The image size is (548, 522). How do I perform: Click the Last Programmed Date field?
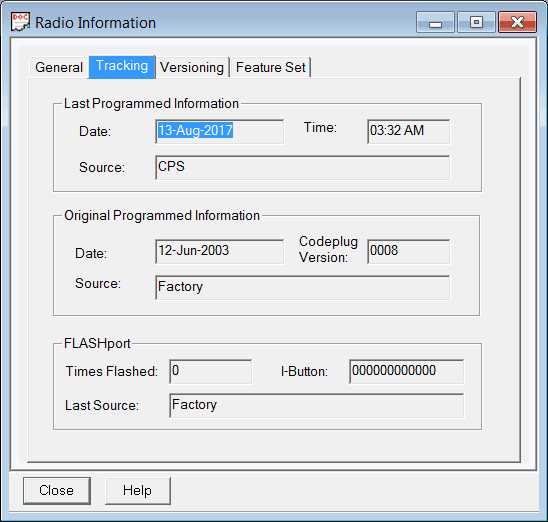tap(219, 131)
